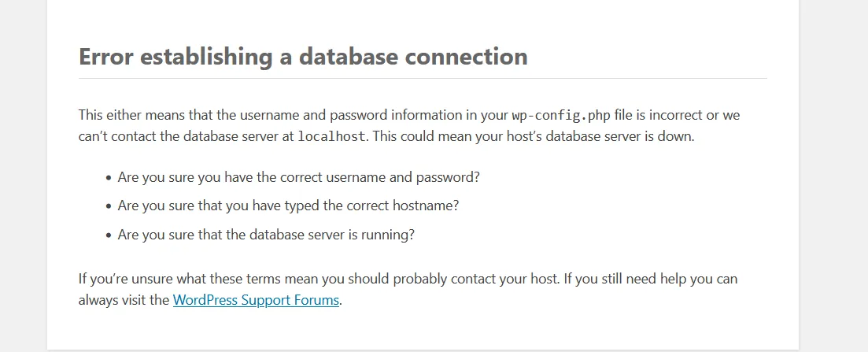
Task: Click the bullet about database server running
Action: (x=266, y=234)
